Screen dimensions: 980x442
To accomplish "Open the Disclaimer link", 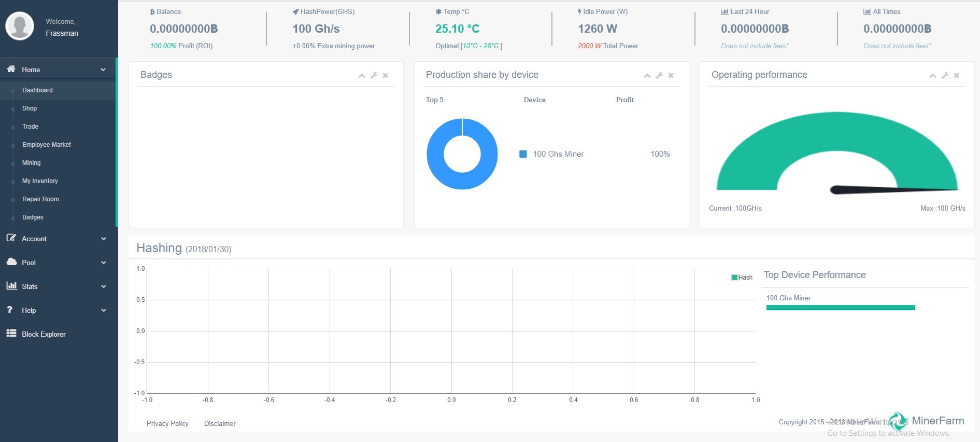I will (220, 423).
